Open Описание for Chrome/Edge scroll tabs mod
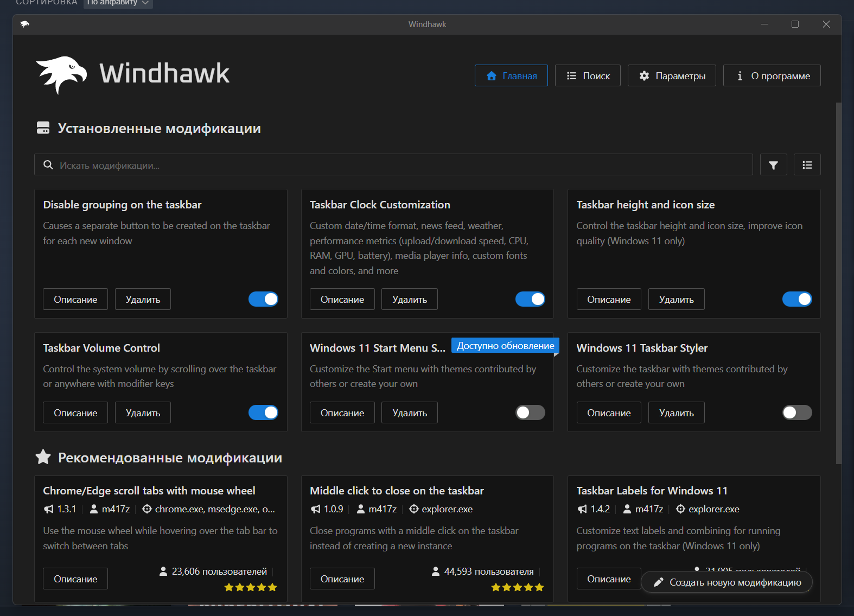 (x=75, y=579)
